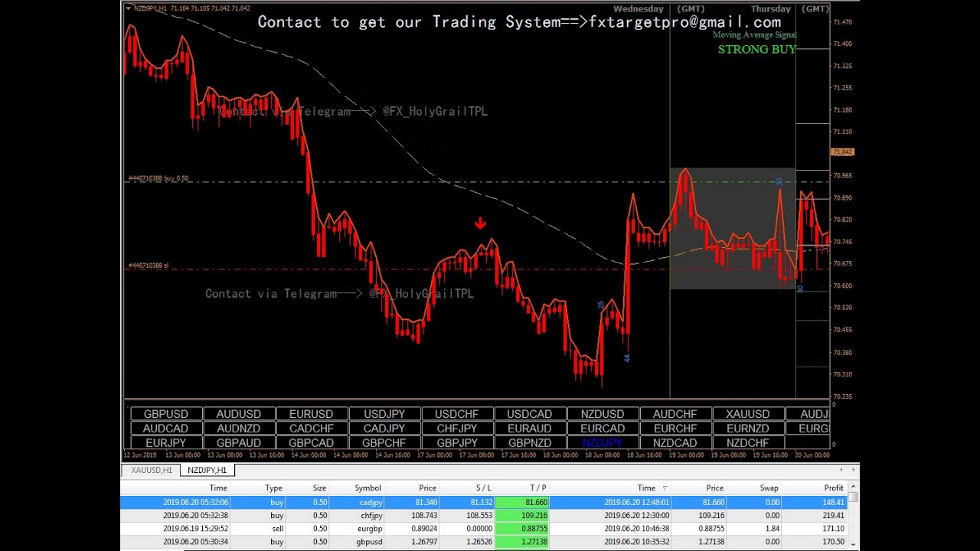Click the table scrollbar up arrow

pyautogui.click(x=853, y=487)
